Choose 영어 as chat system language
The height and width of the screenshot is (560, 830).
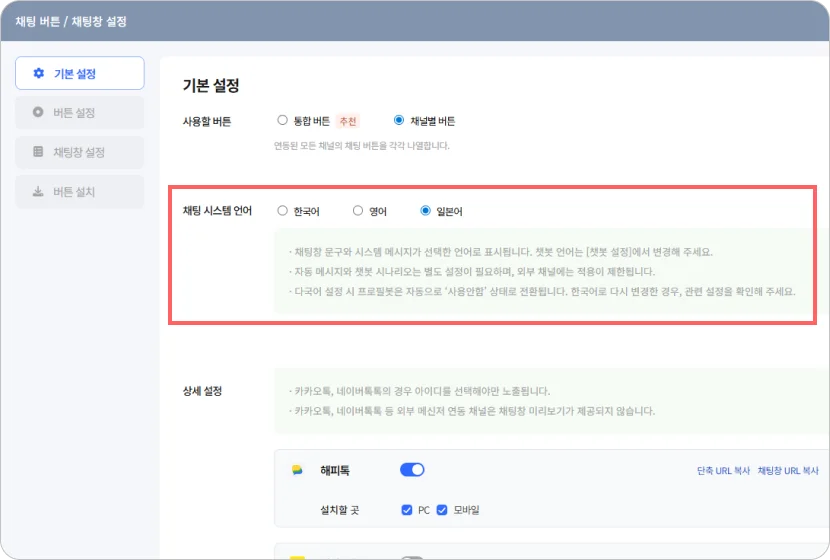coord(358,211)
